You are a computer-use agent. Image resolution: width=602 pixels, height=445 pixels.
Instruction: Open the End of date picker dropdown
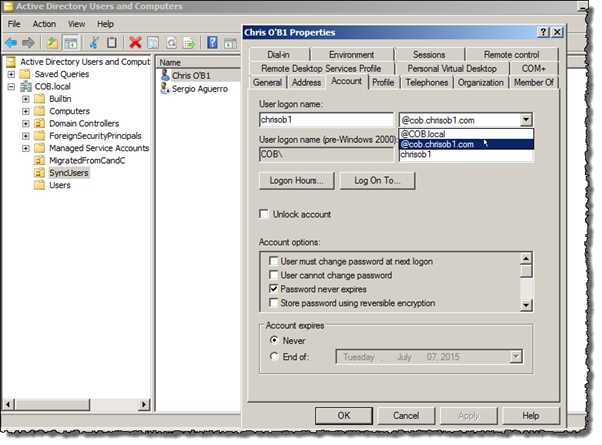516,357
